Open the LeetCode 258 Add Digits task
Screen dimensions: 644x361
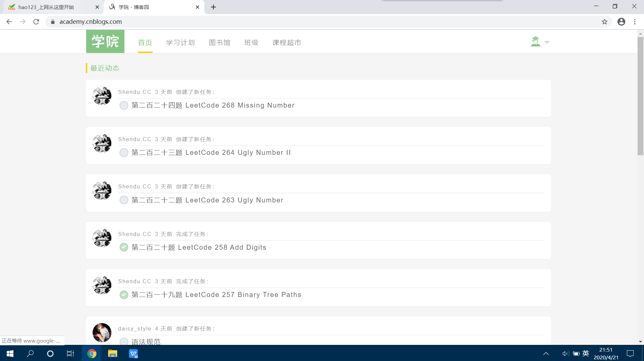click(199, 247)
